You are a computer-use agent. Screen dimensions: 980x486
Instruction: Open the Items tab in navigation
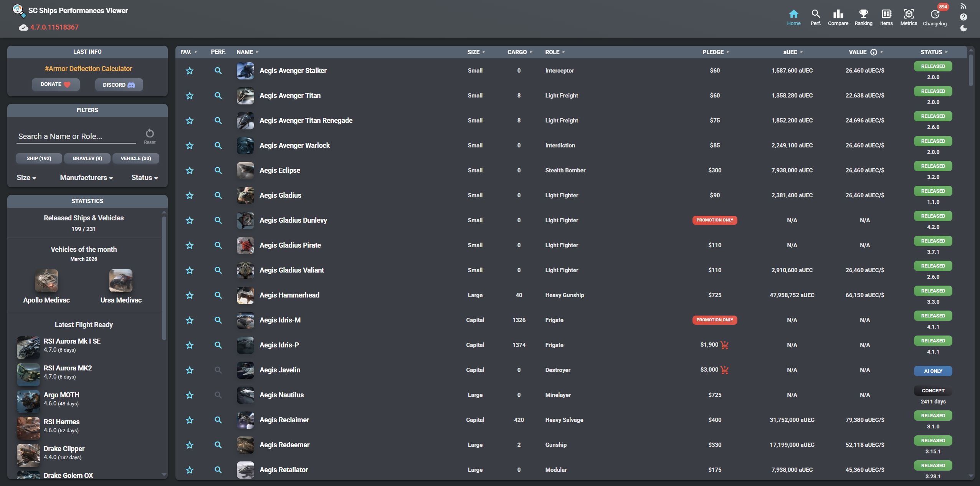pyautogui.click(x=886, y=18)
